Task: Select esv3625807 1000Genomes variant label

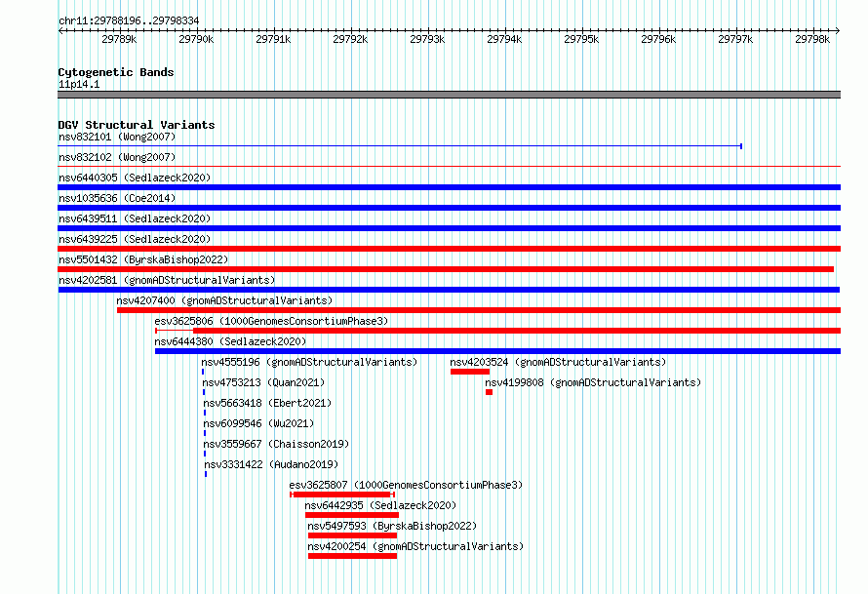Action: click(x=406, y=485)
